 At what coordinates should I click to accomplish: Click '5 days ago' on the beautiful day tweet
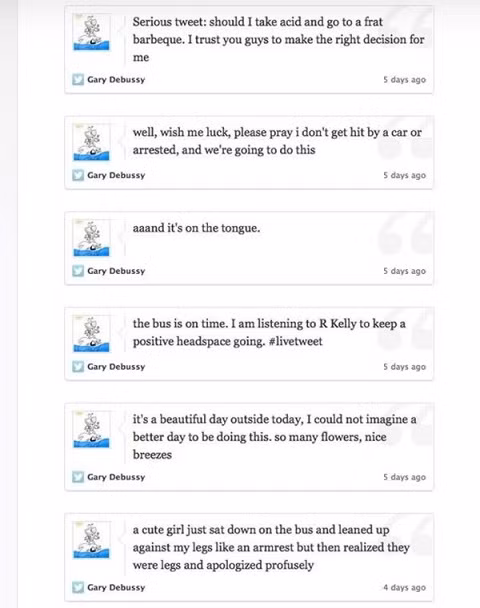tap(404, 477)
